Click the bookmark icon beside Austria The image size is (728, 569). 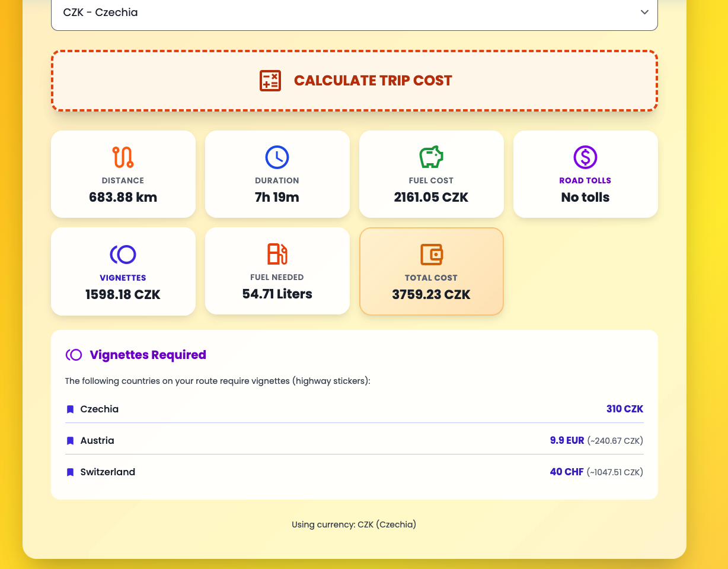point(69,440)
